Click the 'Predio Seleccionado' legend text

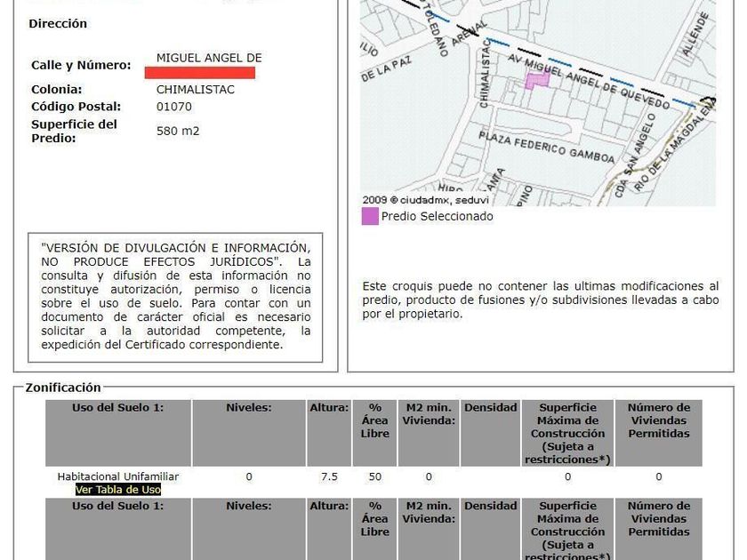437,216
